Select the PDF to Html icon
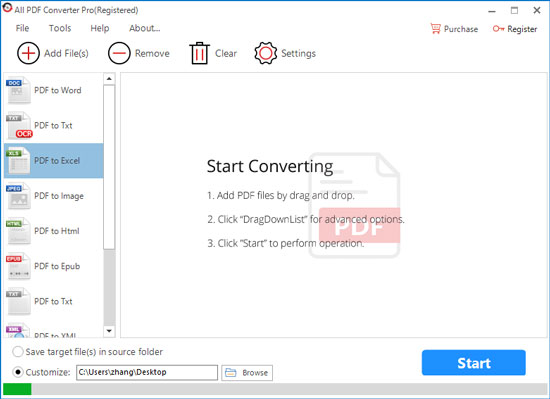 [x=19, y=231]
